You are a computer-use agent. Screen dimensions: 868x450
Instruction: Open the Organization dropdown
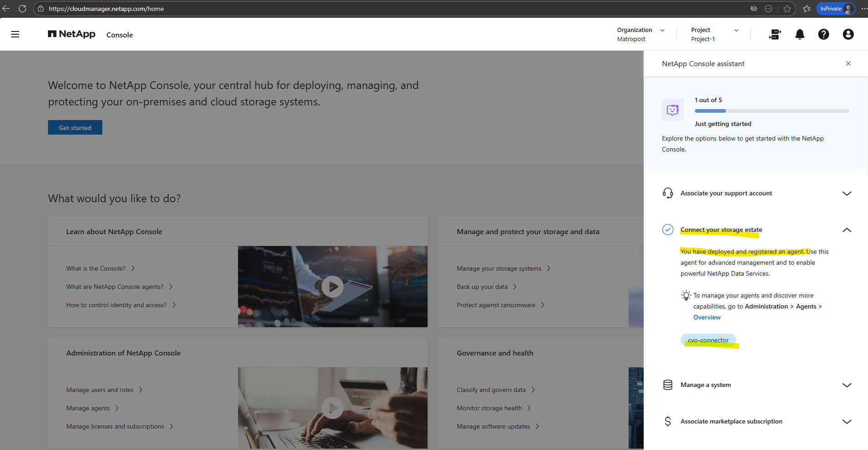(641, 34)
